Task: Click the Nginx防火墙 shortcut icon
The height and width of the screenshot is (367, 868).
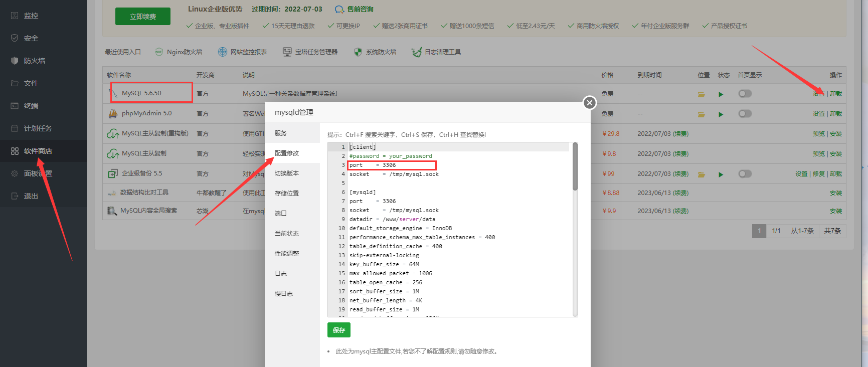Action: (159, 52)
